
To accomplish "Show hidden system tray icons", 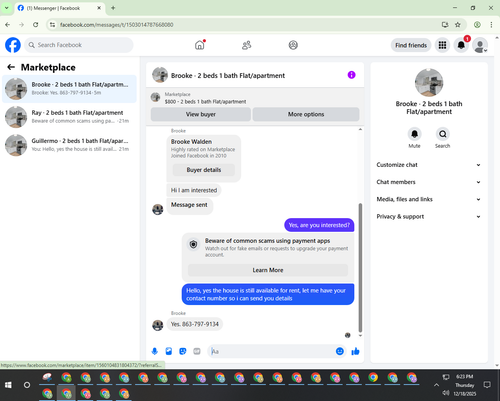I will coord(436,385).
